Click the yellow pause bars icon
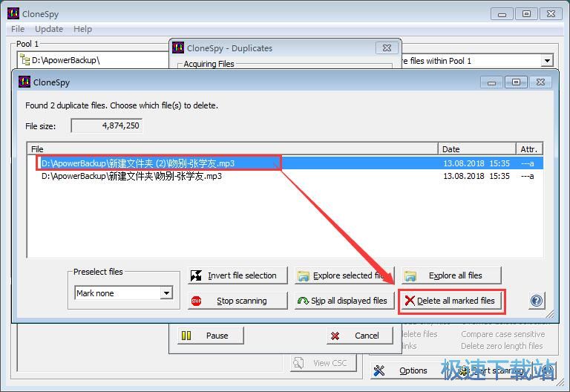Viewport: 570px width, 392px height. 186,336
